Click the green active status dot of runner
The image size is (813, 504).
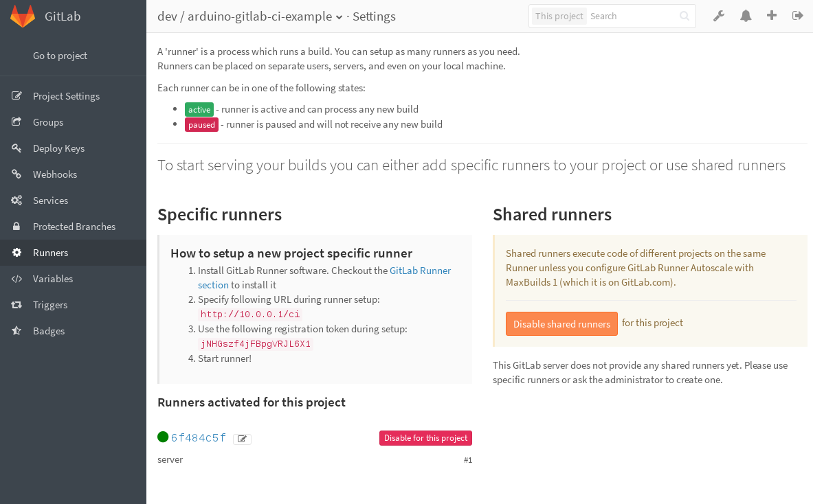pyautogui.click(x=163, y=437)
